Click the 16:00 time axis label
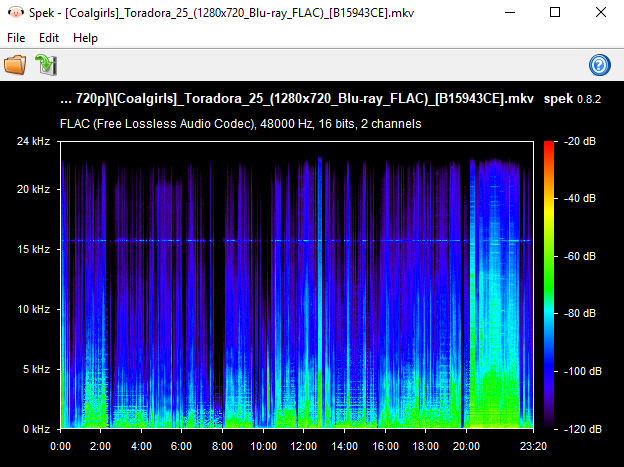This screenshot has width=624, height=467. click(x=385, y=446)
